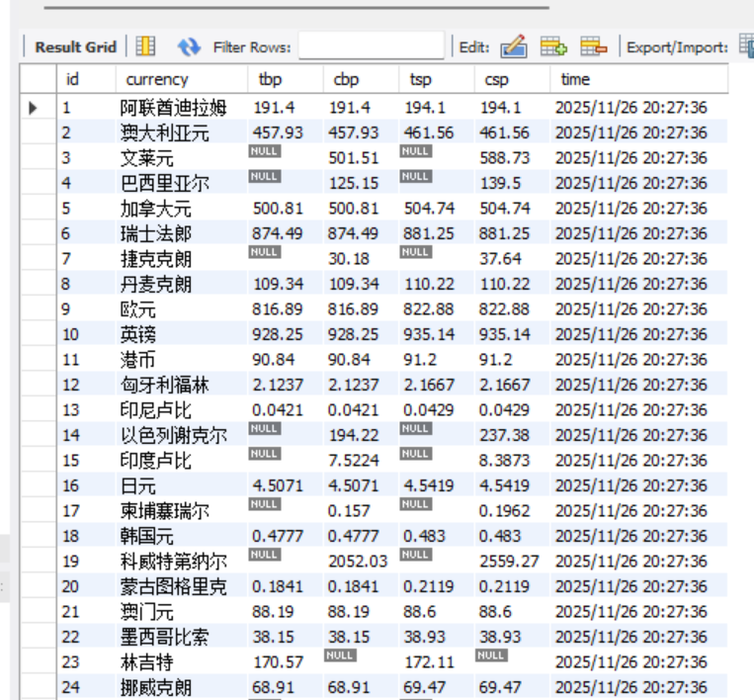Image resolution: width=754 pixels, height=700 pixels.
Task: Click the insert new row icon
Action: pos(553,46)
